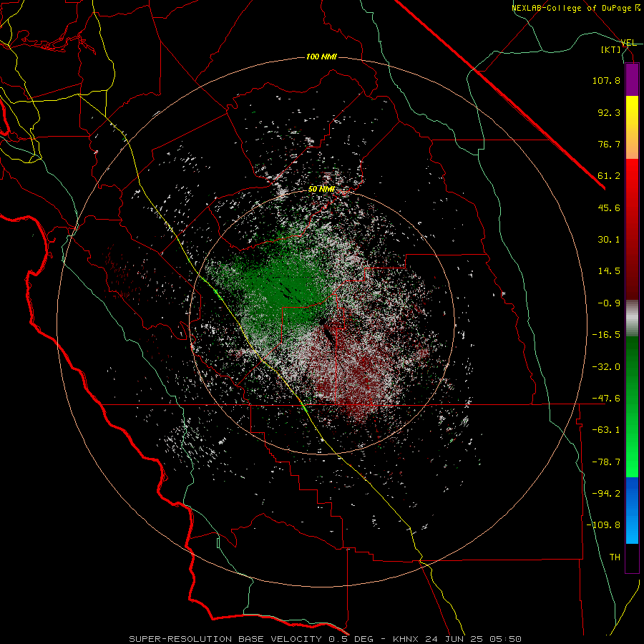Click the -63.1 velocity scale value
The width and height of the screenshot is (644, 644).
(606, 430)
